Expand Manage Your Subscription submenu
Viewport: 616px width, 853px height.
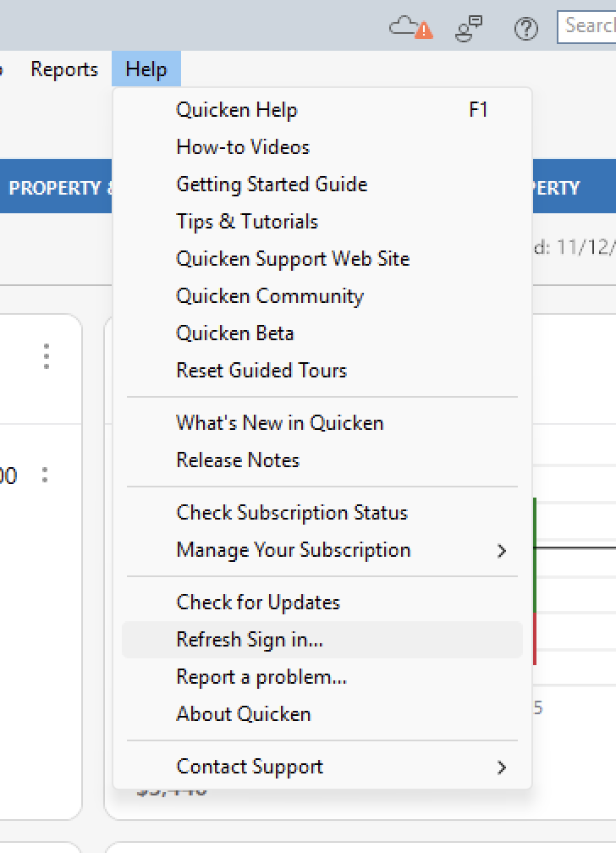pos(322,550)
